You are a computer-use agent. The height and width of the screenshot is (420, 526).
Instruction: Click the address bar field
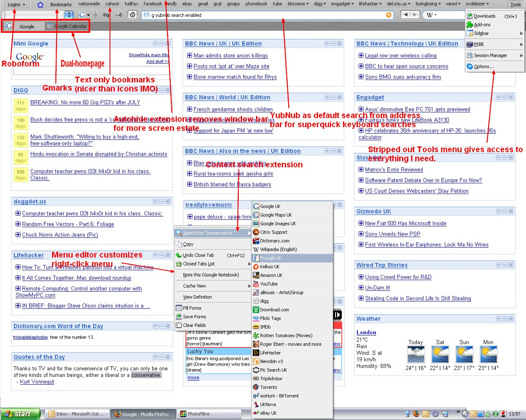267,15
